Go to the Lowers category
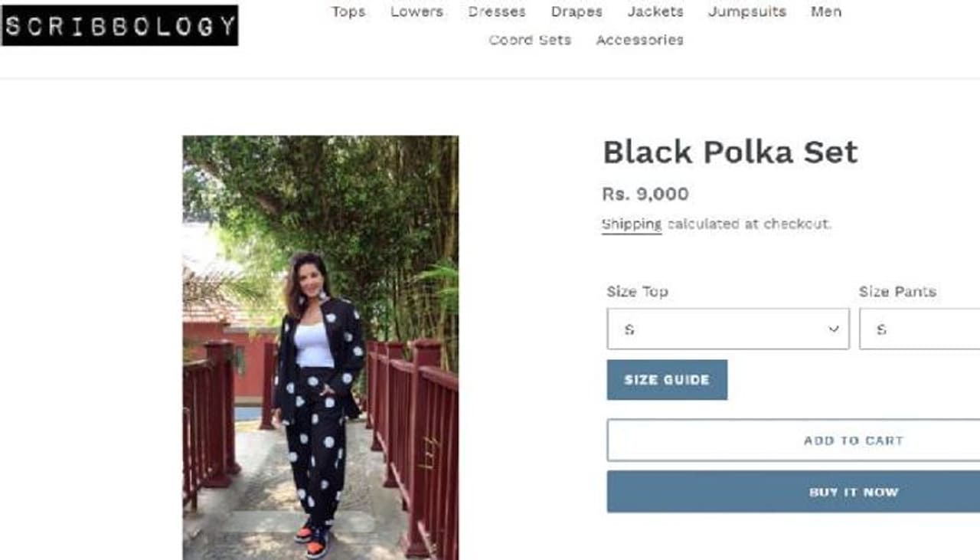Image resolution: width=980 pixels, height=560 pixels. click(x=416, y=11)
